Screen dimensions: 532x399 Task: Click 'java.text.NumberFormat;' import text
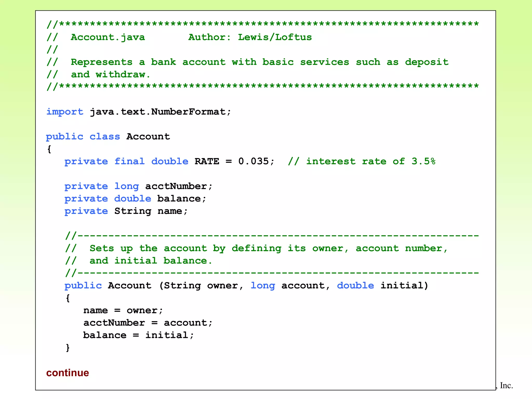pos(160,112)
